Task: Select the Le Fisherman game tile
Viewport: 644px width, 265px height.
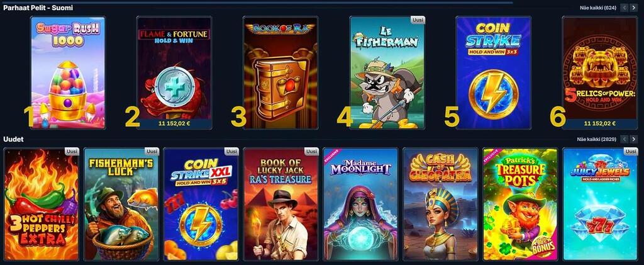Action: [x=387, y=73]
